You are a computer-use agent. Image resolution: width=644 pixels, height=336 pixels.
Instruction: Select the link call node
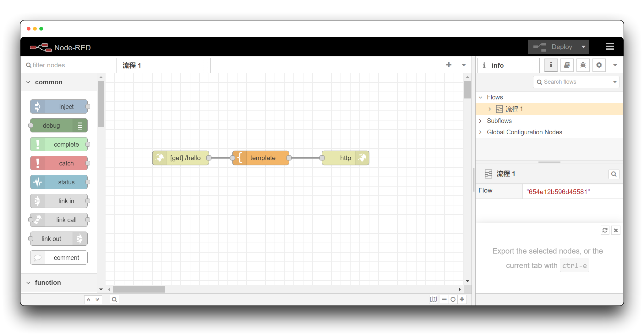coord(59,220)
